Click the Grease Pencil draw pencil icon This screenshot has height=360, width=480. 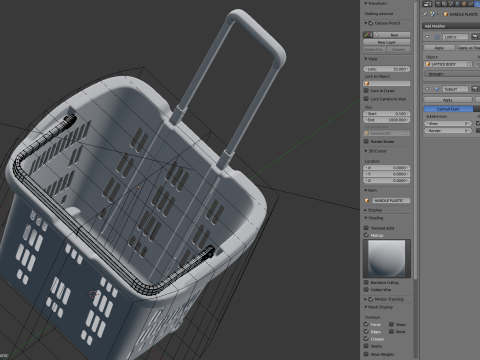(368, 35)
